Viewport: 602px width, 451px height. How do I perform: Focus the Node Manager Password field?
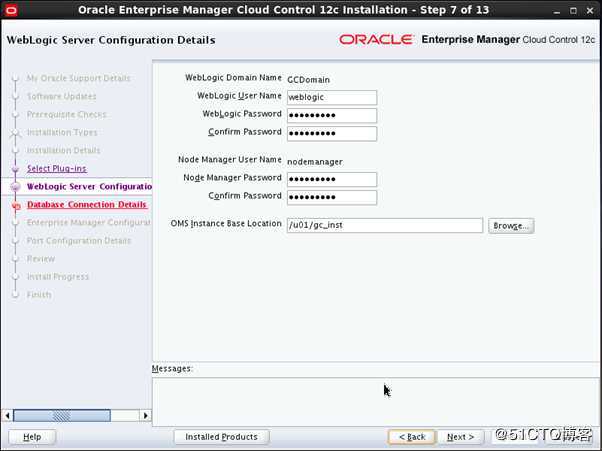(332, 179)
